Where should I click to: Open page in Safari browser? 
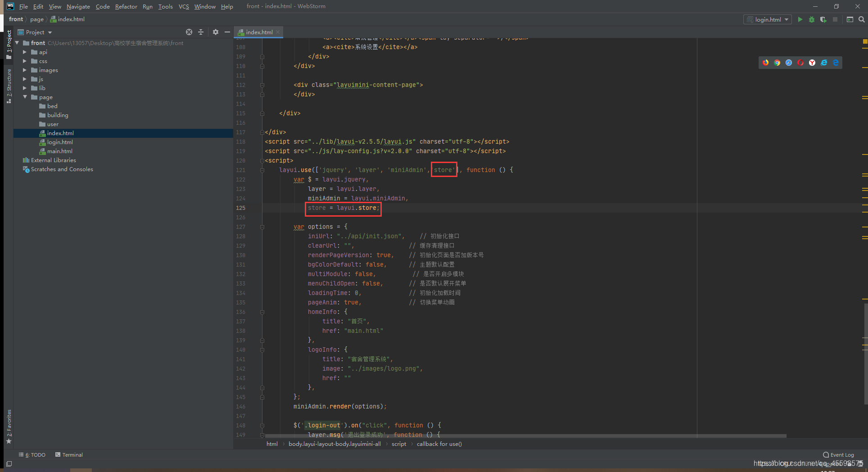pyautogui.click(x=789, y=63)
